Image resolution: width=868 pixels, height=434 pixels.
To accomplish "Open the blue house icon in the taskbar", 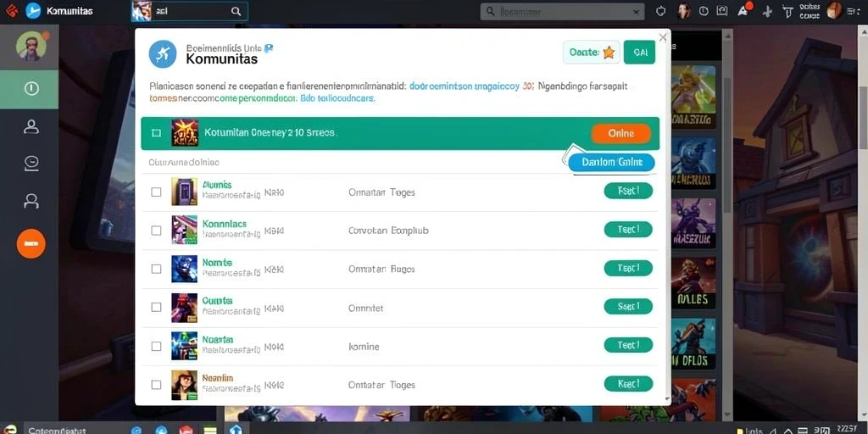I will click(x=236, y=430).
